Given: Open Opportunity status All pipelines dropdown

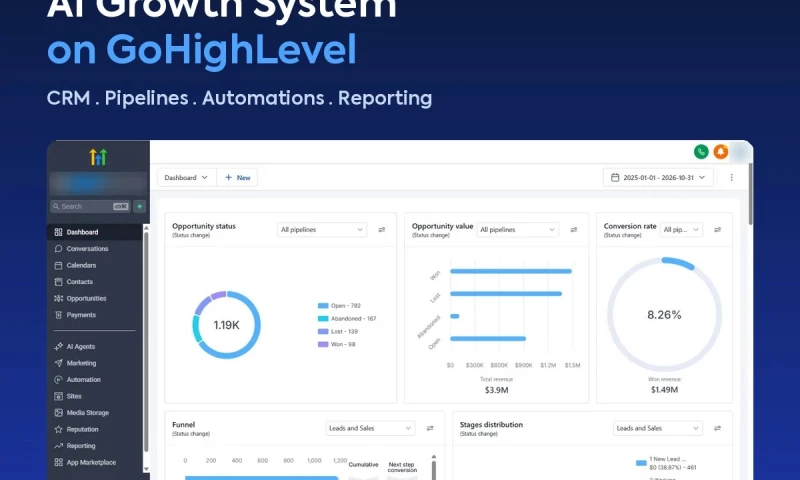Looking at the screenshot, I should tap(321, 230).
